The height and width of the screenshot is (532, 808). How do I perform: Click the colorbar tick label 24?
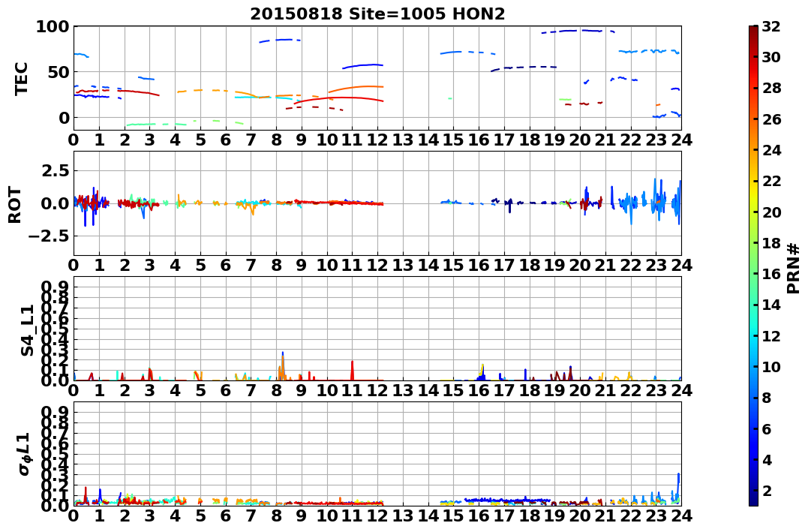pos(771,150)
